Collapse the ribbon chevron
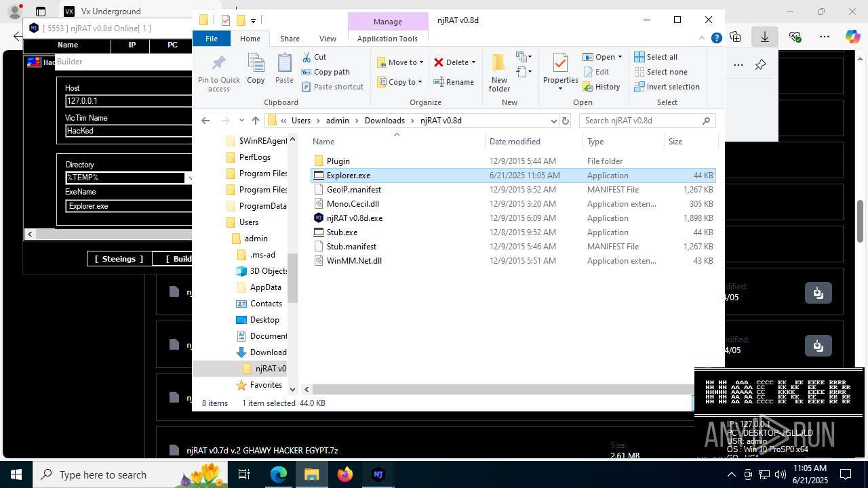Screen dimensions: 868x488 (703, 39)
